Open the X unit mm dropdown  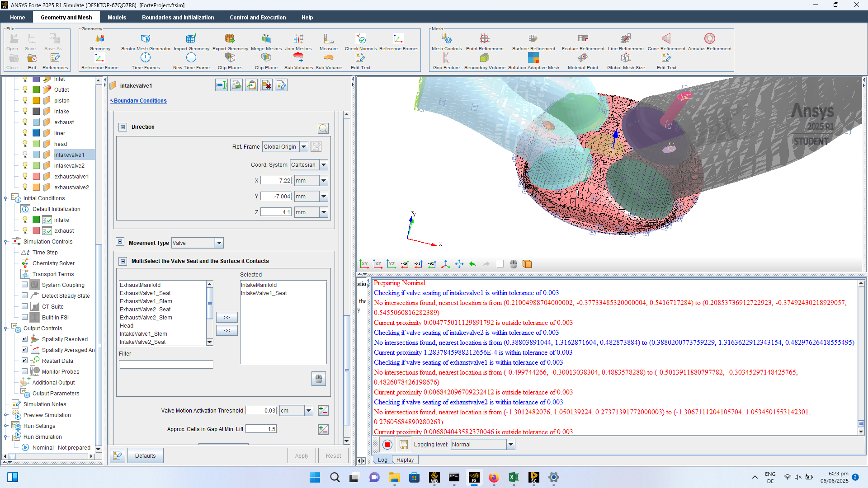(x=324, y=181)
